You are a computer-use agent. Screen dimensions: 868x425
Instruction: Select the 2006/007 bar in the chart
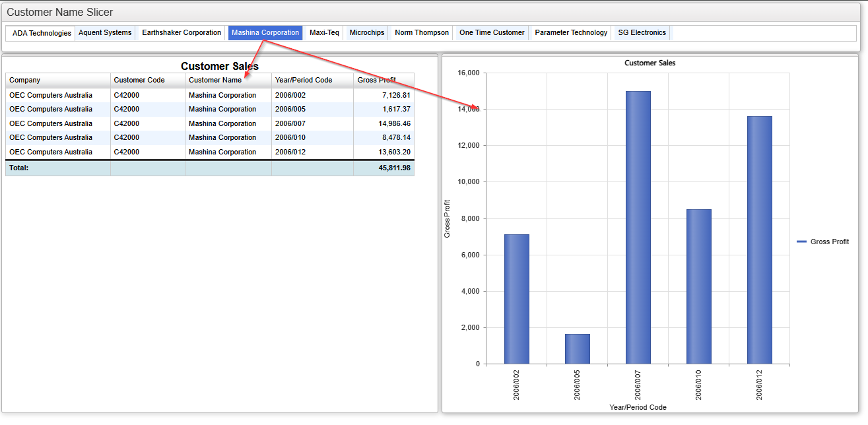(638, 228)
